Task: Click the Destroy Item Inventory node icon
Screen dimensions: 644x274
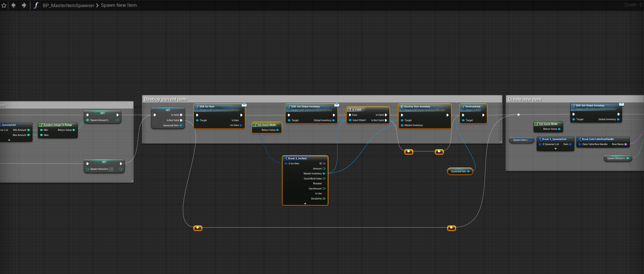Action: [402, 107]
